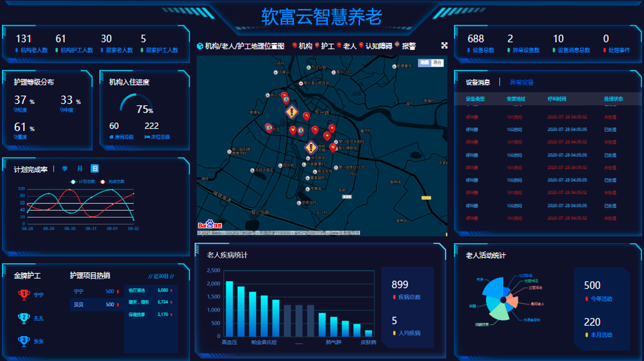Switch to 异常设备 tab
644x361 pixels.
click(x=521, y=83)
